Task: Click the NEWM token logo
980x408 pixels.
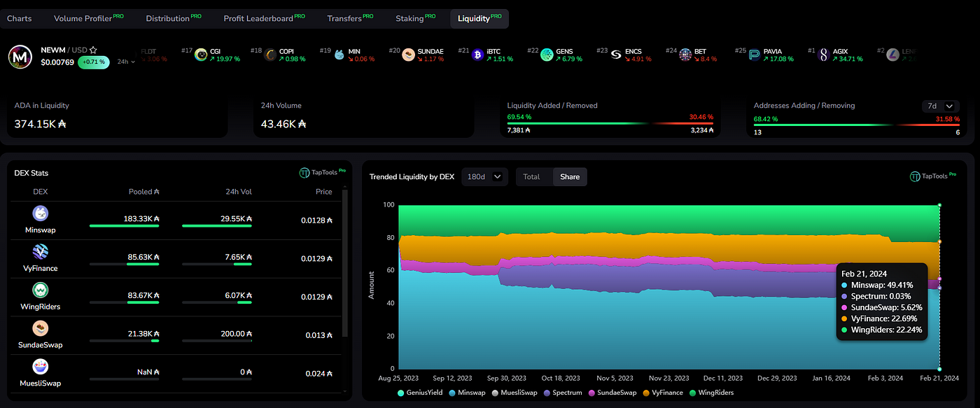Action: coord(20,57)
